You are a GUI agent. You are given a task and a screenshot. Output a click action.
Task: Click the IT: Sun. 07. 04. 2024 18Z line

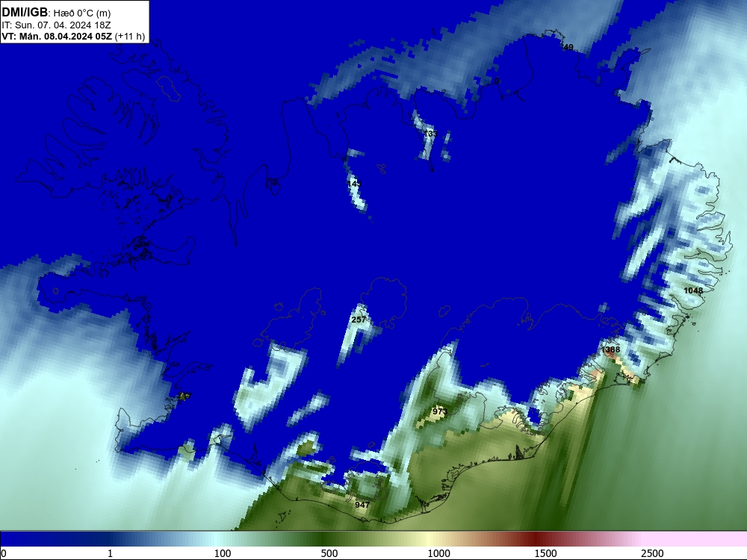(56, 25)
